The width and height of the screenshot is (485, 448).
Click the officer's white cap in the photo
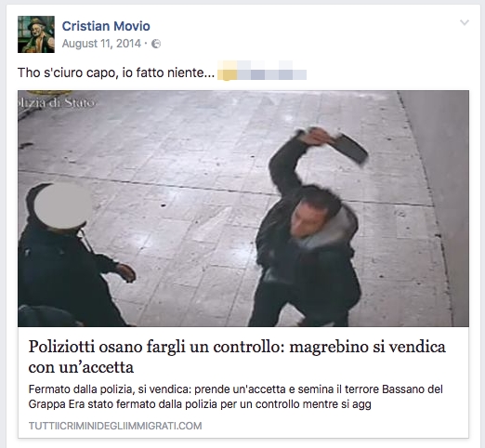tap(63, 205)
